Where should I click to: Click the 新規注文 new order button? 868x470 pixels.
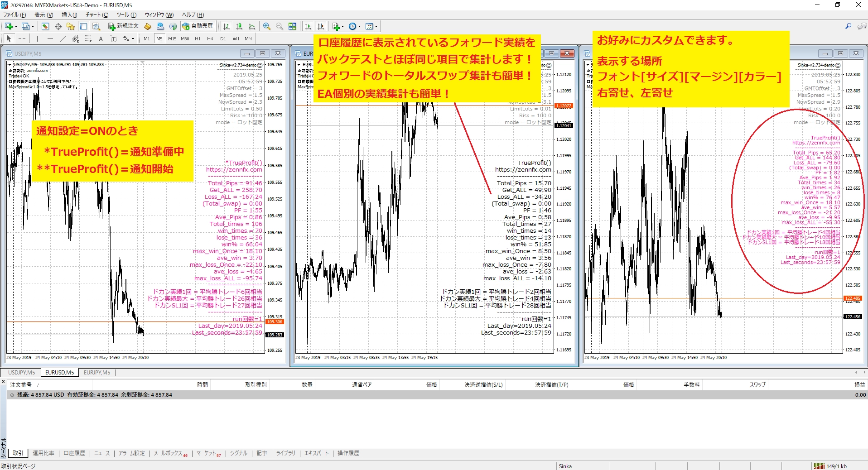(x=123, y=26)
